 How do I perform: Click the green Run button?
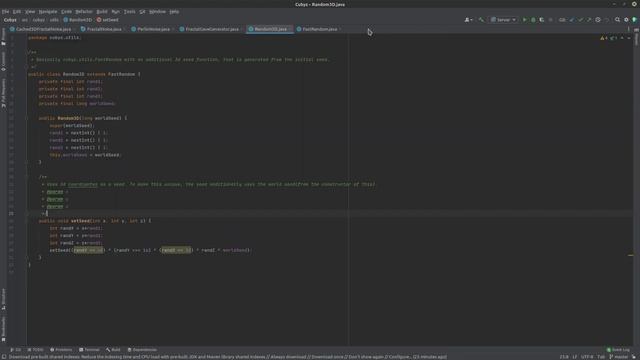524,20
